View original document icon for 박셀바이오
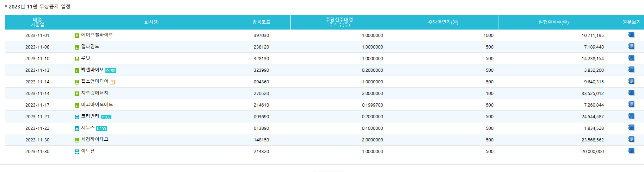 coord(631,69)
